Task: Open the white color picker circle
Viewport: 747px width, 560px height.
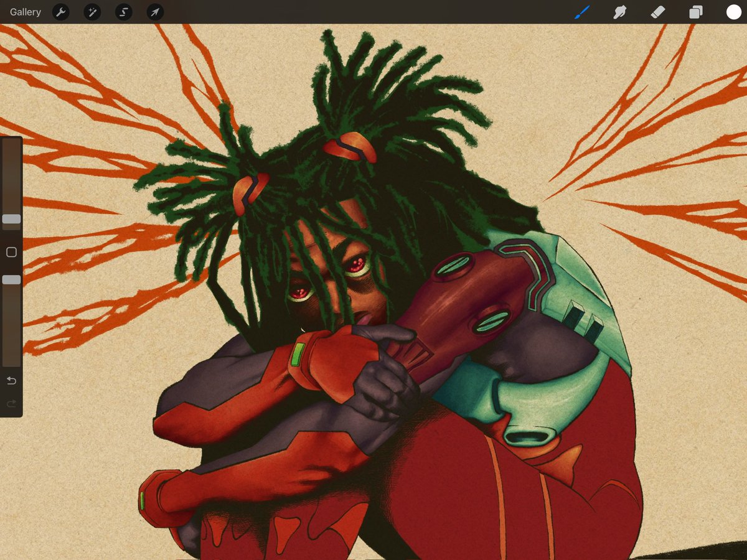Action: tap(734, 12)
